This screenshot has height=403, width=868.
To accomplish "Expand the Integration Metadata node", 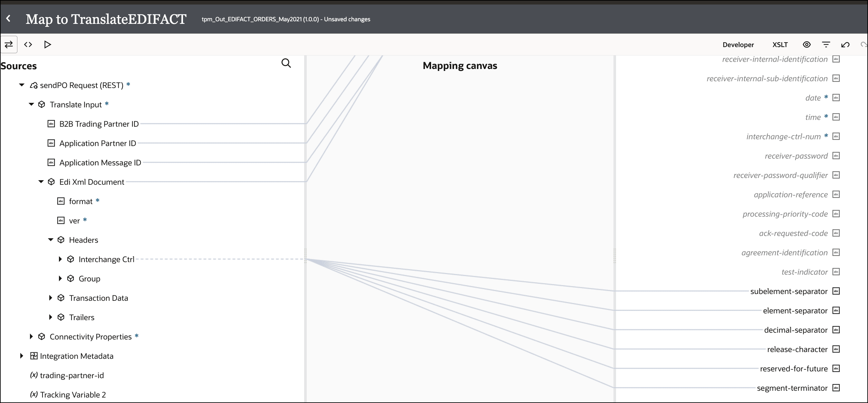I will coord(22,356).
